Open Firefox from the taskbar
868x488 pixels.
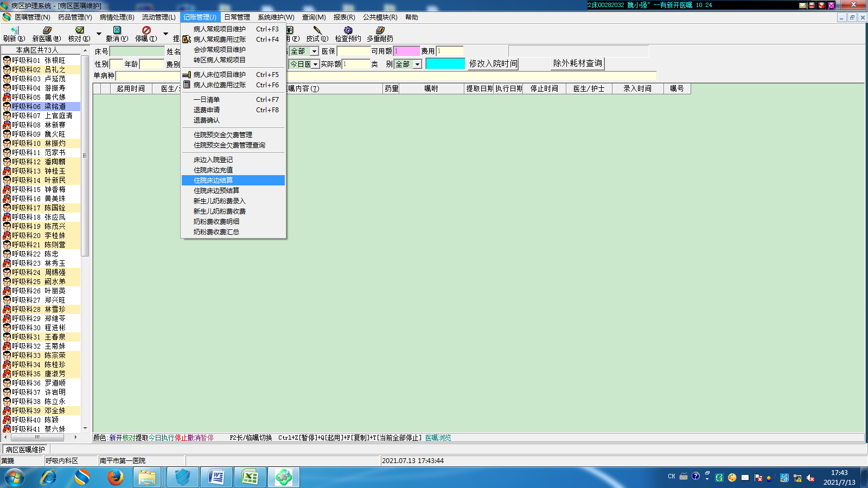pyautogui.click(x=115, y=477)
